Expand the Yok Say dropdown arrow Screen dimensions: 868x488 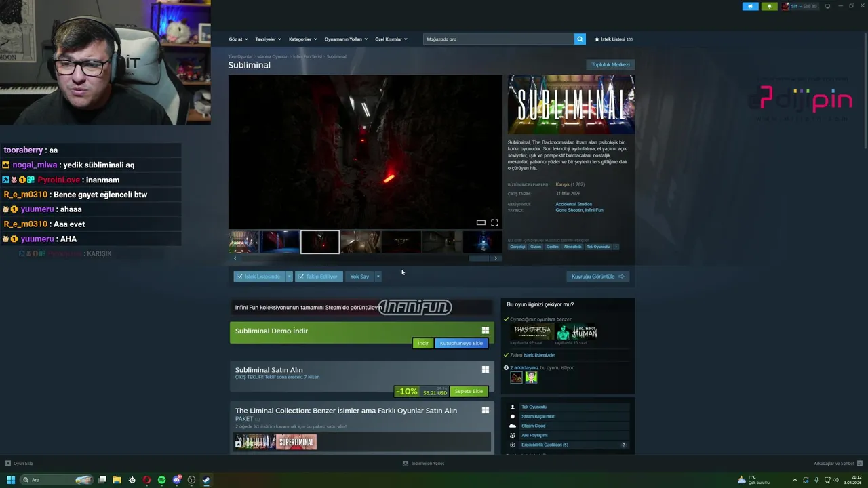378,277
